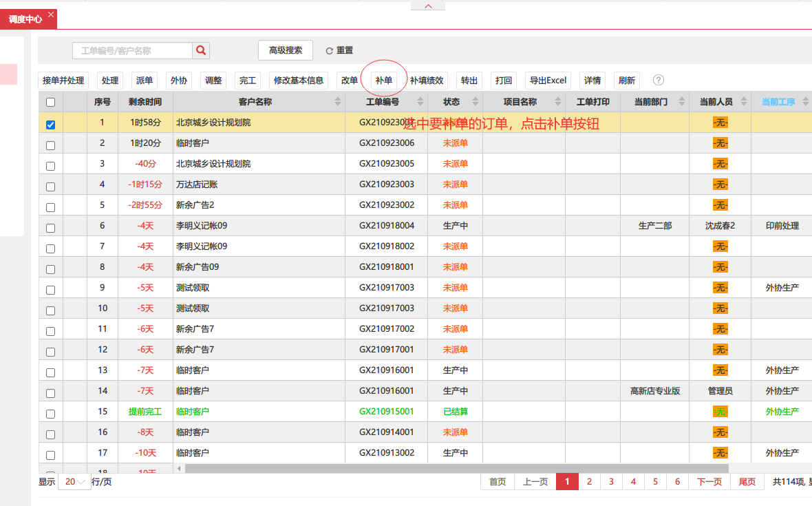Click the 已结算 status cell
The width and height of the screenshot is (812, 506).
point(455,411)
